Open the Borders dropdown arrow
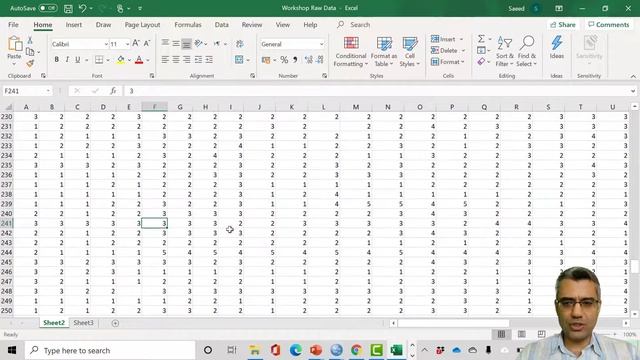Image resolution: width=640 pixels, height=360 pixels. pos(108,60)
